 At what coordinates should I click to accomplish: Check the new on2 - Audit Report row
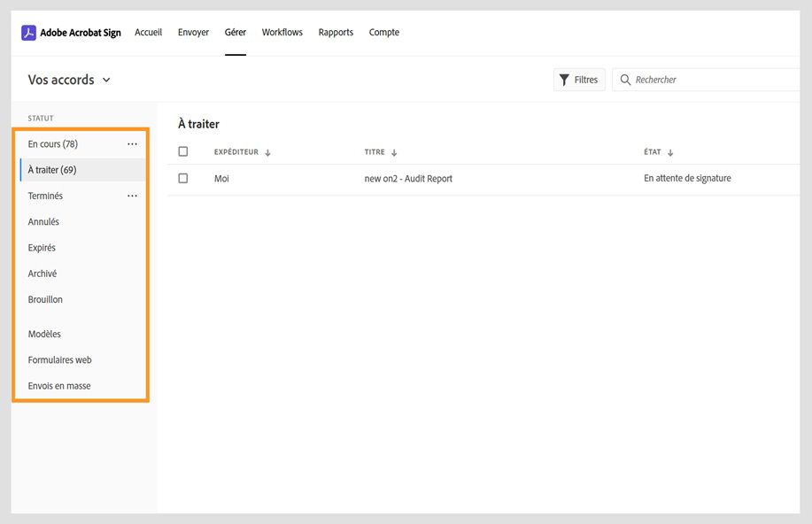tap(183, 178)
